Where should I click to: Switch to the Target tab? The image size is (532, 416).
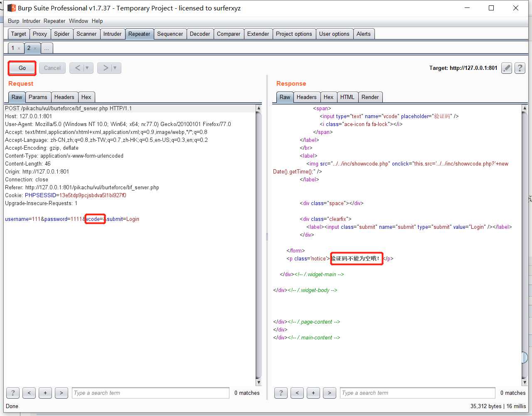click(19, 34)
